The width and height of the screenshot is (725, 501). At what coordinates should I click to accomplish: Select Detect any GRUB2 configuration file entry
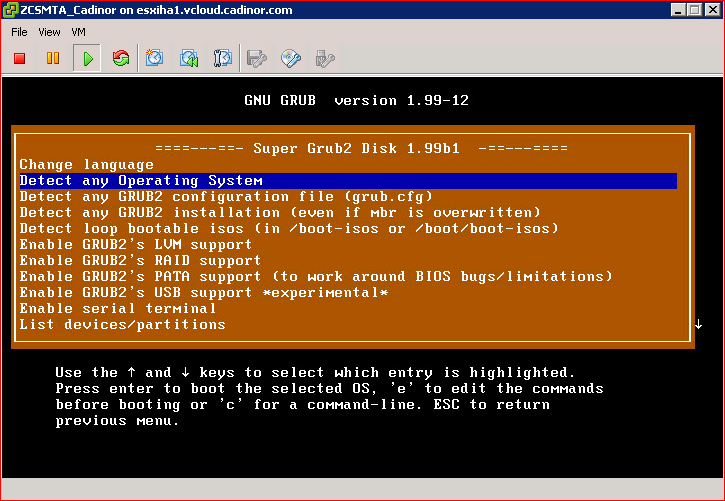pos(348,196)
